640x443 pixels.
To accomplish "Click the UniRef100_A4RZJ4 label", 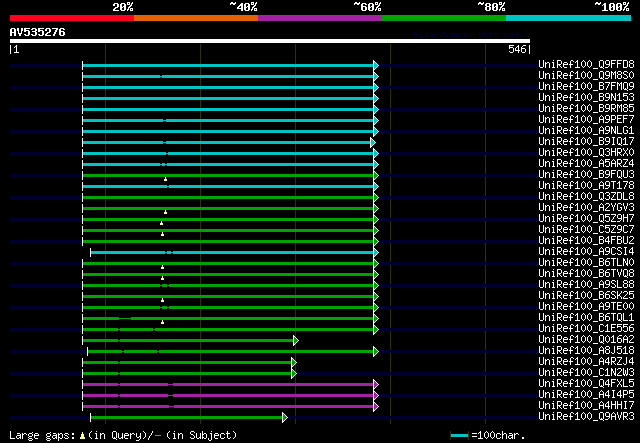I will click(x=586, y=362).
